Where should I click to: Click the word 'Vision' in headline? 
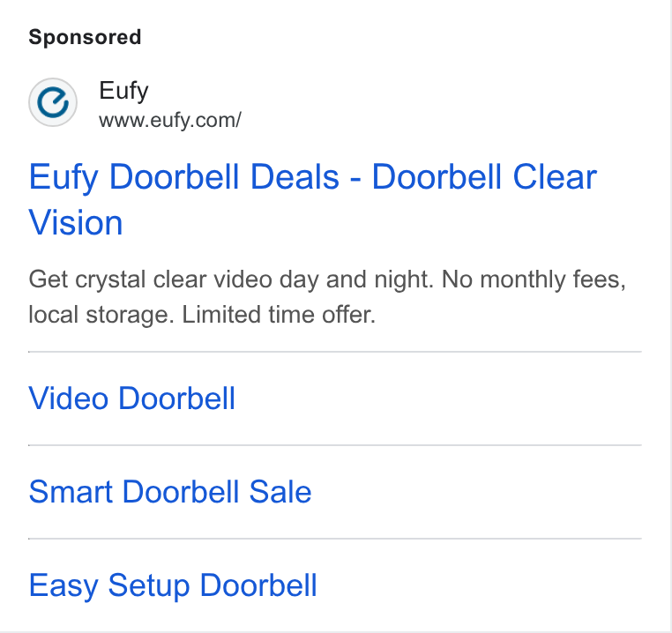76,223
